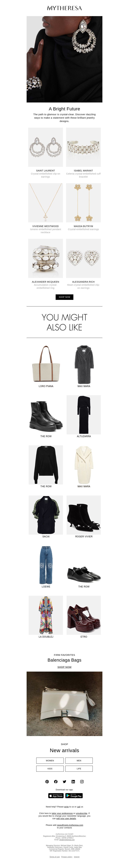Select the WOMEN new arrivals button
The image size is (129, 868).
50,761
